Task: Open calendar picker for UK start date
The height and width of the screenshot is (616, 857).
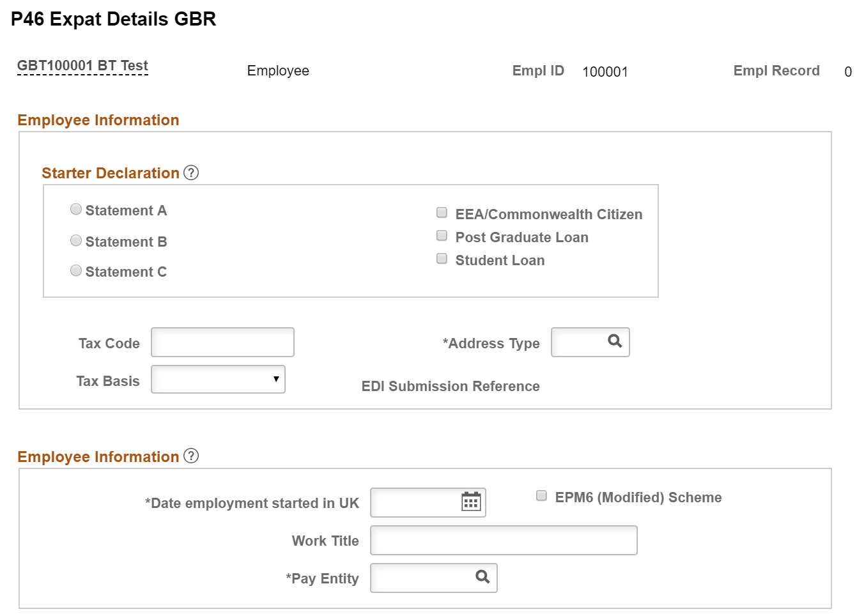Action: [471, 502]
